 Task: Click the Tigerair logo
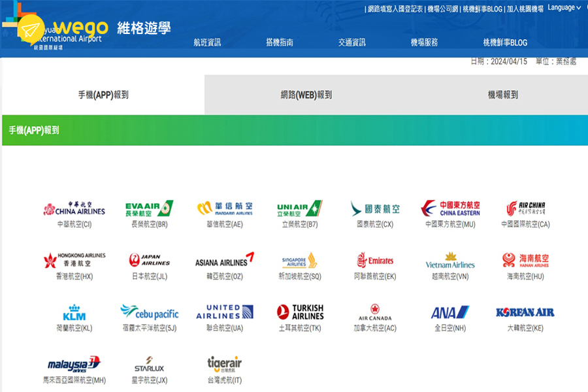[x=224, y=364]
